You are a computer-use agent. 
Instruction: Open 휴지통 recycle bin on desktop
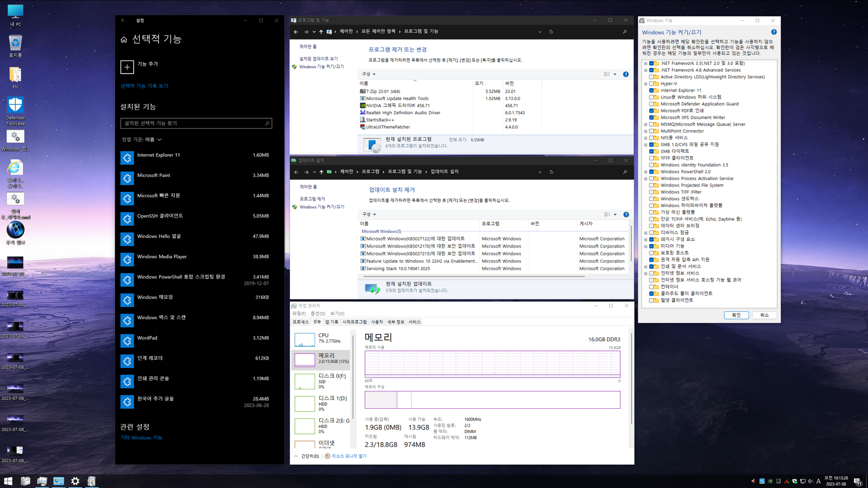pos(15,46)
